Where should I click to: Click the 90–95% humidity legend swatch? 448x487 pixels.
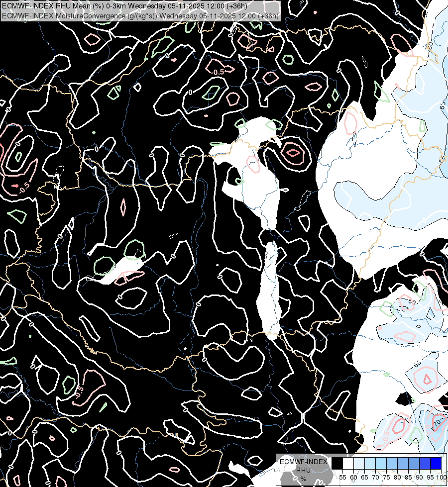click(x=425, y=463)
